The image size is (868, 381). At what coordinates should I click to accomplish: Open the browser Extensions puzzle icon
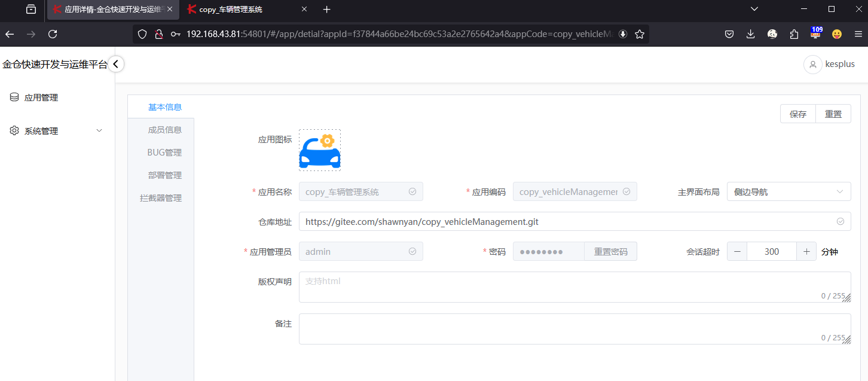point(794,34)
